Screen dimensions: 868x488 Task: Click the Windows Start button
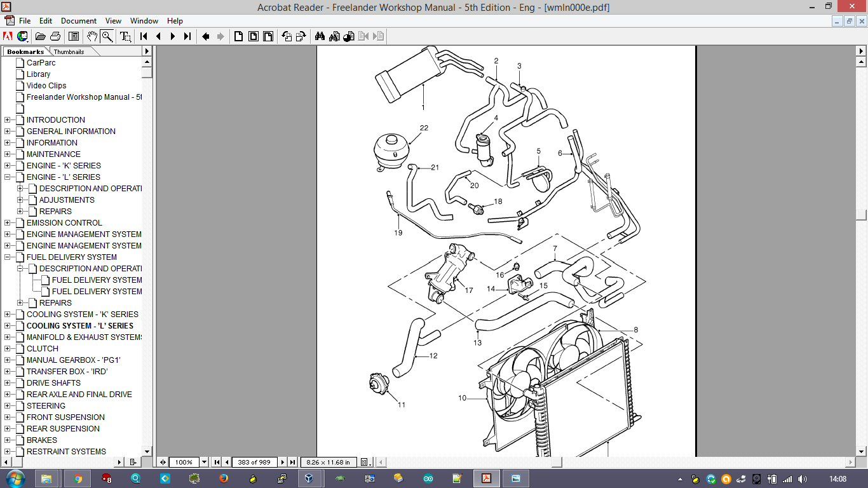[x=14, y=478]
